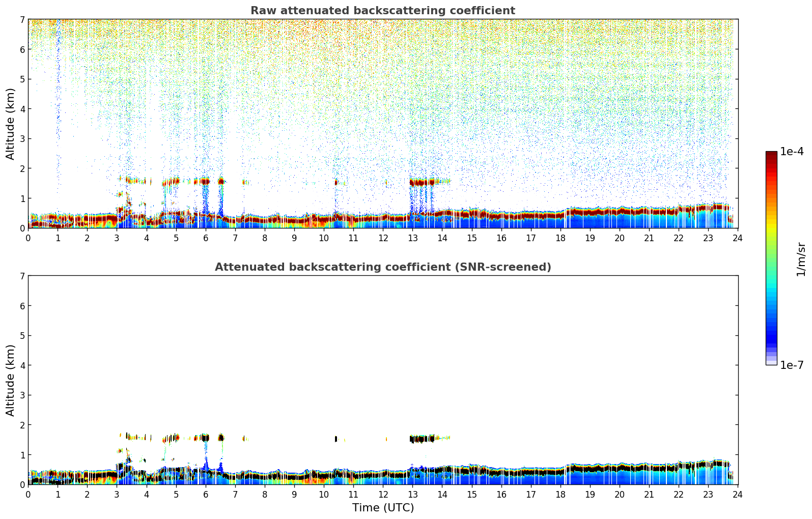The height and width of the screenshot is (519, 812).
Task: Click the "2" altitude tick of the raw plot
Action: click(22, 168)
